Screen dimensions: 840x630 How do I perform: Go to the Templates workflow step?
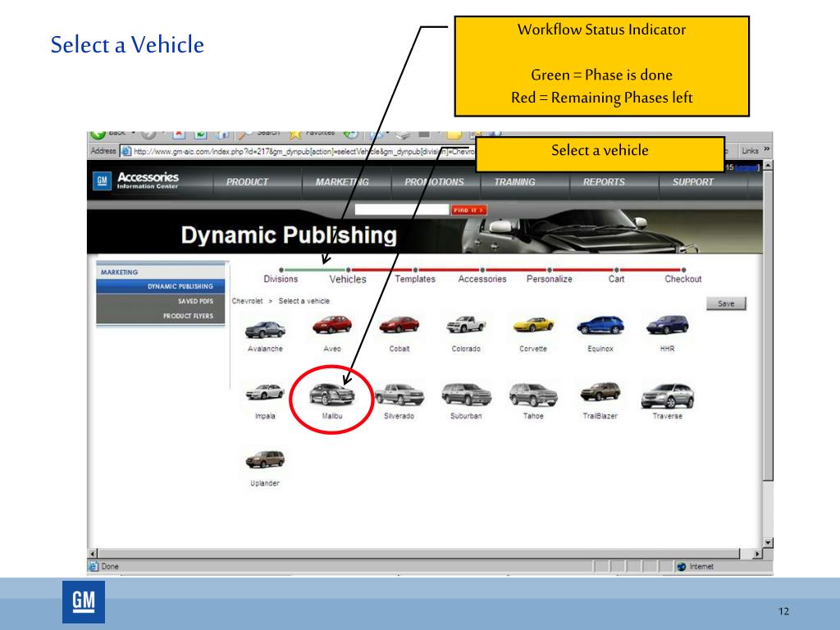(415, 279)
